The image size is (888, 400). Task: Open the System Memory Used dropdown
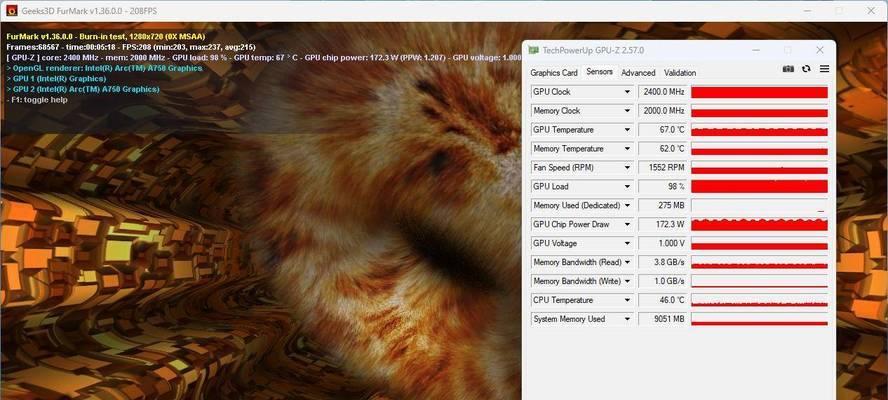627,319
